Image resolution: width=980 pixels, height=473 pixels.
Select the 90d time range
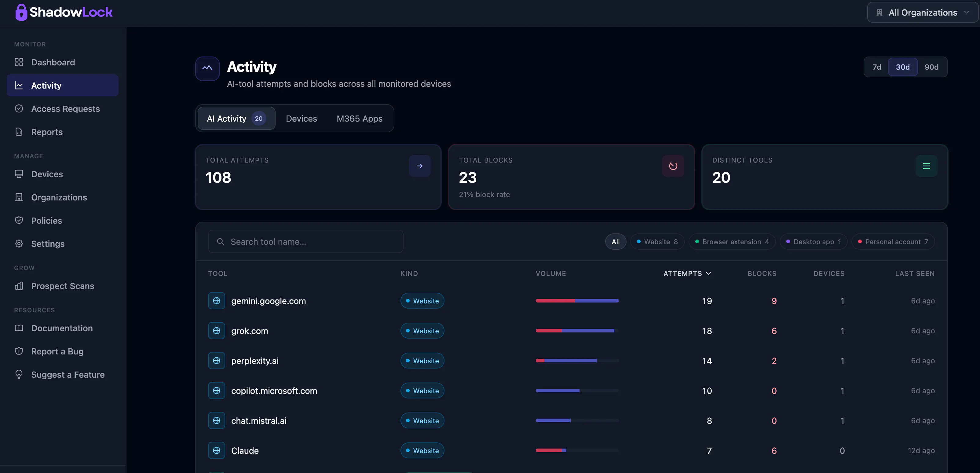point(931,67)
